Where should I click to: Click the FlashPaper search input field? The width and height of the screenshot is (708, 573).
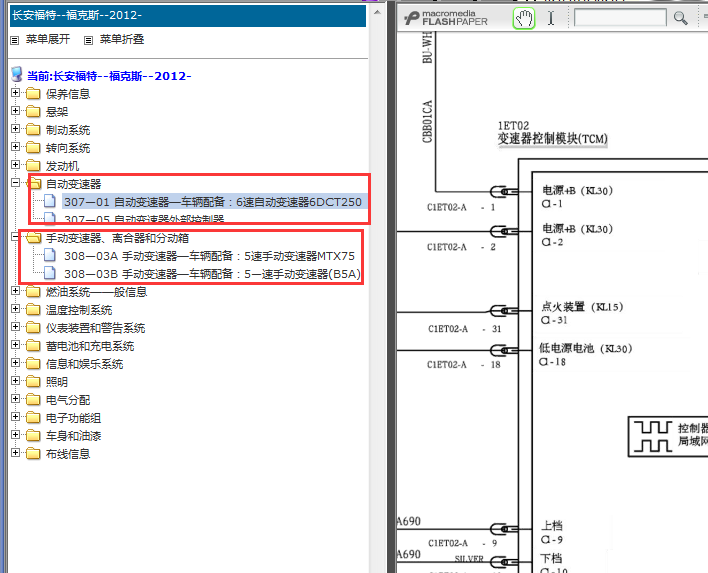620,18
